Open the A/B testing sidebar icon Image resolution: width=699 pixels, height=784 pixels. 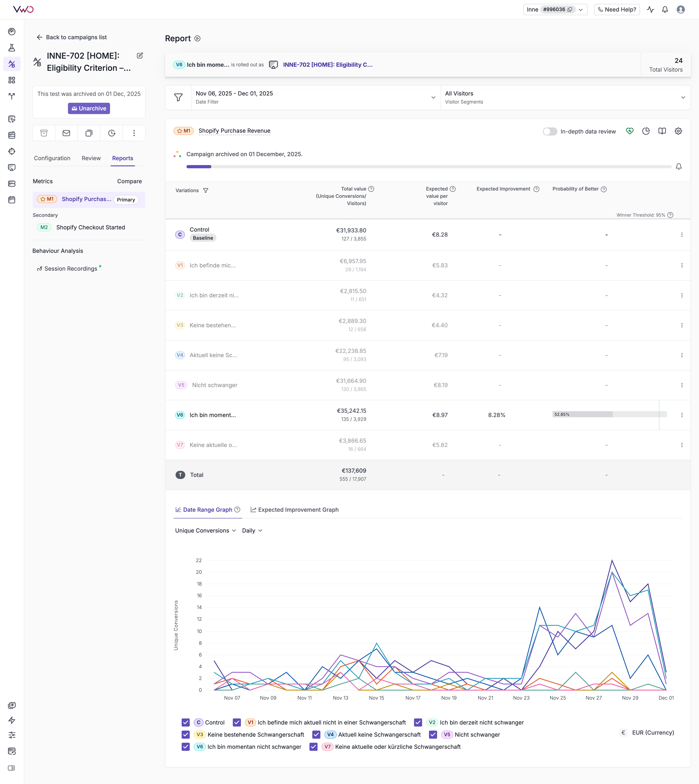[x=12, y=64]
